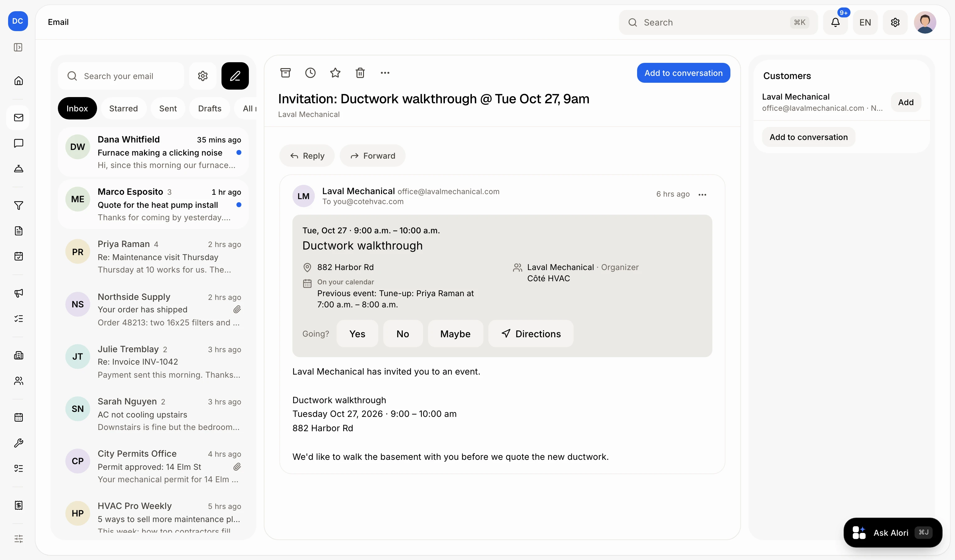Open City Permits Office permit email
Viewport: 955px width, 560px height.
coord(153,466)
